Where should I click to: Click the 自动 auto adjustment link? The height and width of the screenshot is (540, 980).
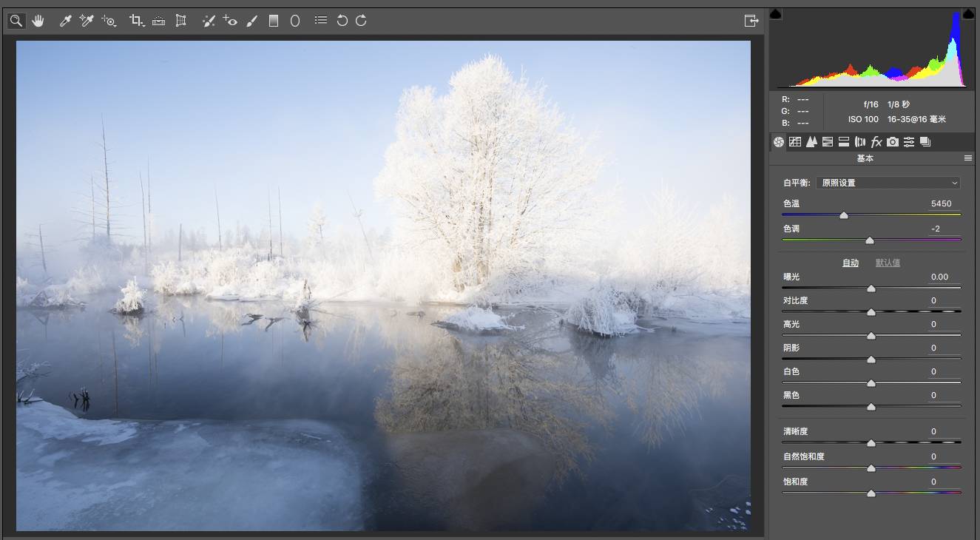click(x=851, y=263)
